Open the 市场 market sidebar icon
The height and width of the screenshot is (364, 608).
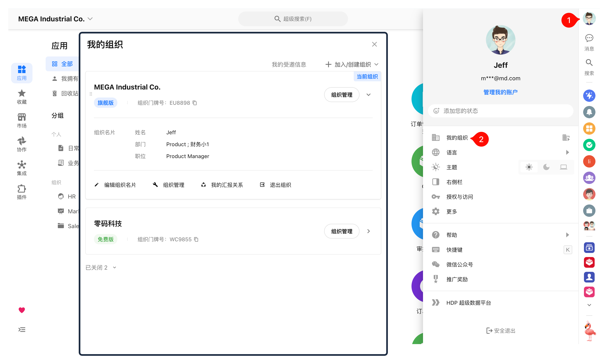22,121
